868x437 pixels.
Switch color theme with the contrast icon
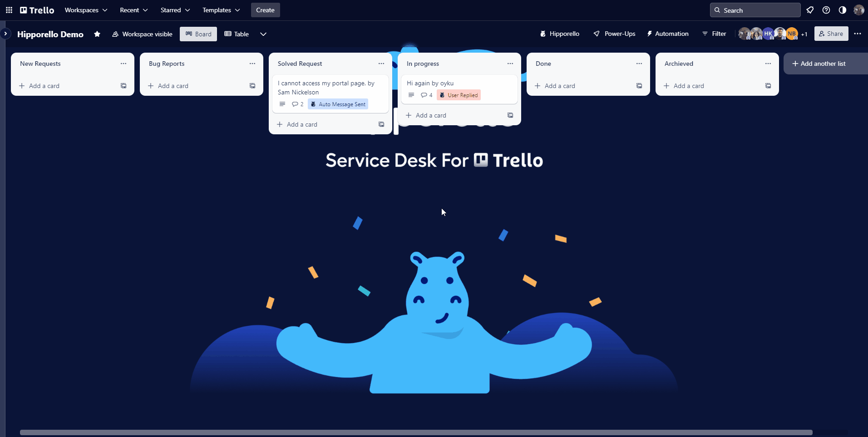click(842, 10)
